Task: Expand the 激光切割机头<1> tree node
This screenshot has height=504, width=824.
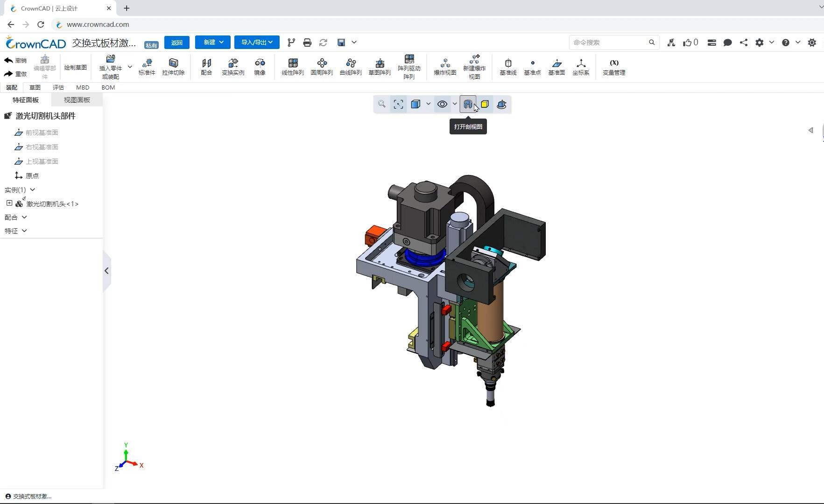Action: click(9, 203)
